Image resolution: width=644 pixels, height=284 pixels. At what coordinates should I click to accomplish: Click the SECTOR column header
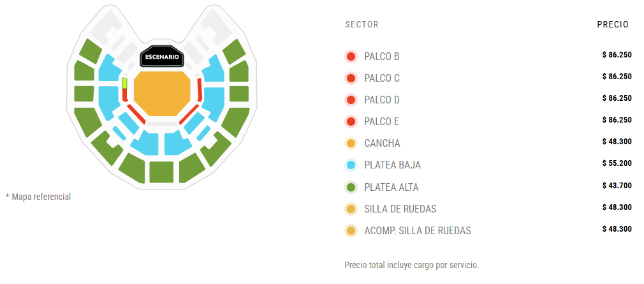coord(362,25)
